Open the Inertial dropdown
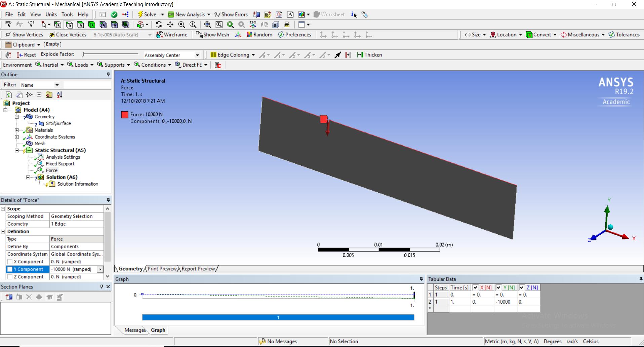Screen dimensions: 644x347 coord(49,65)
